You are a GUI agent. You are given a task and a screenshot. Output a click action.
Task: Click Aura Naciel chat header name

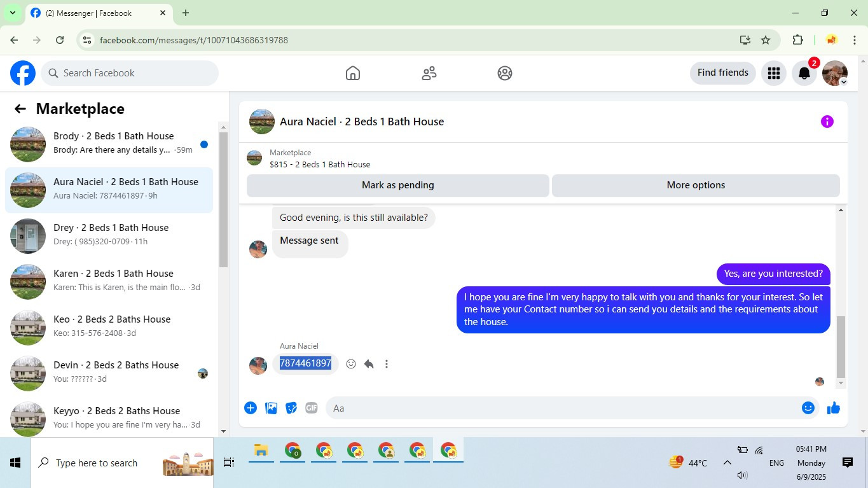(x=362, y=122)
